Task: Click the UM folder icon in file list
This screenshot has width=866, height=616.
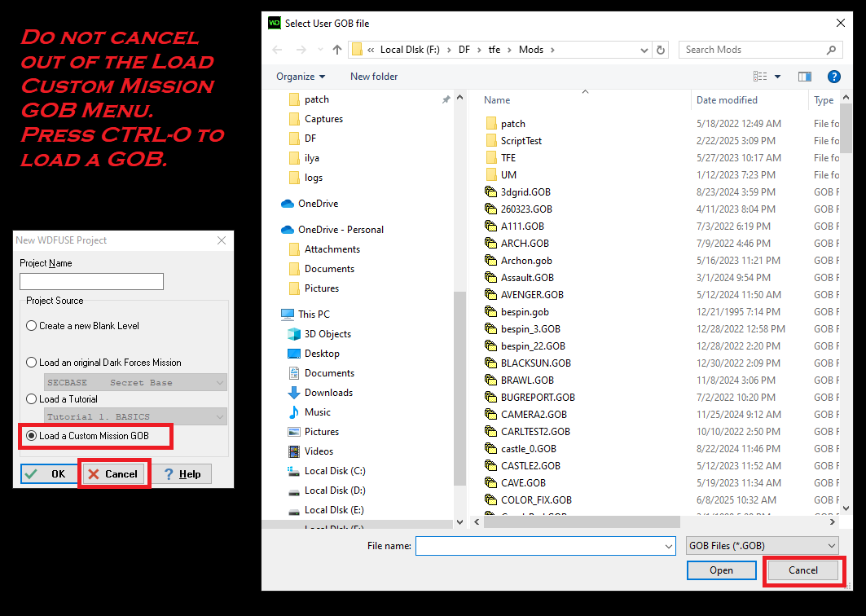Action: (491, 174)
